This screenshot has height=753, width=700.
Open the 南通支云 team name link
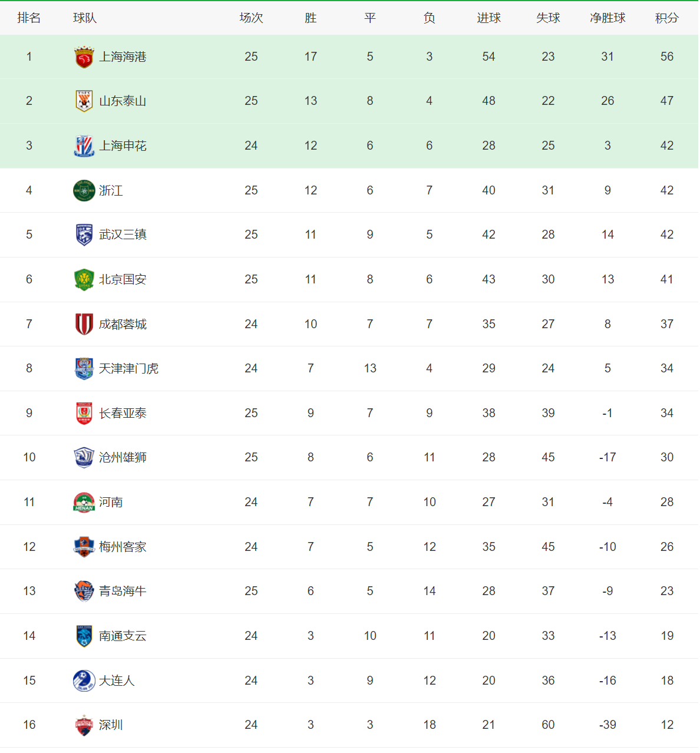point(123,636)
